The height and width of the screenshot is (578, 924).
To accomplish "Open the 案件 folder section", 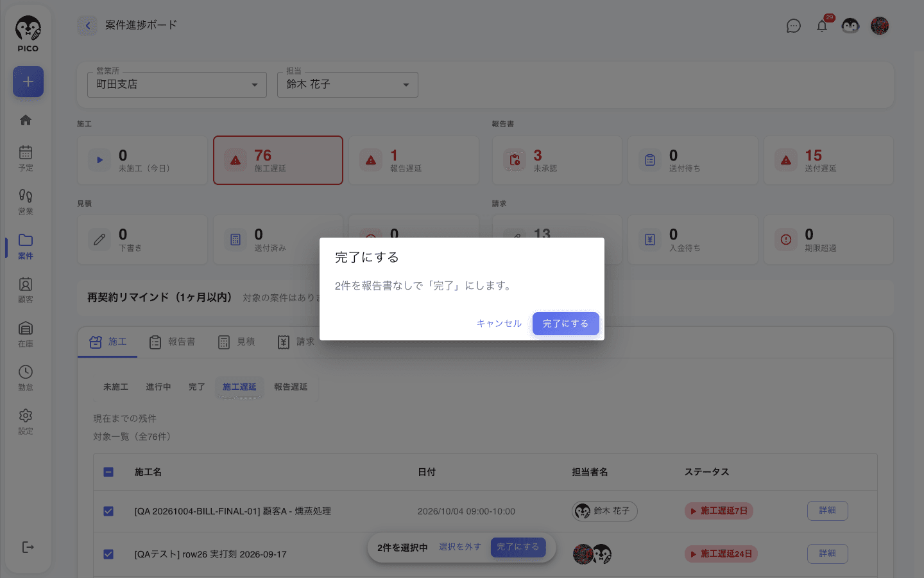I will (x=26, y=246).
